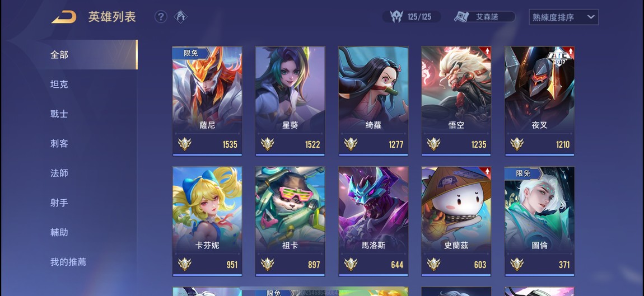Screen dimensions: 644x296
Task: Open the question mark help icon
Action: click(161, 17)
